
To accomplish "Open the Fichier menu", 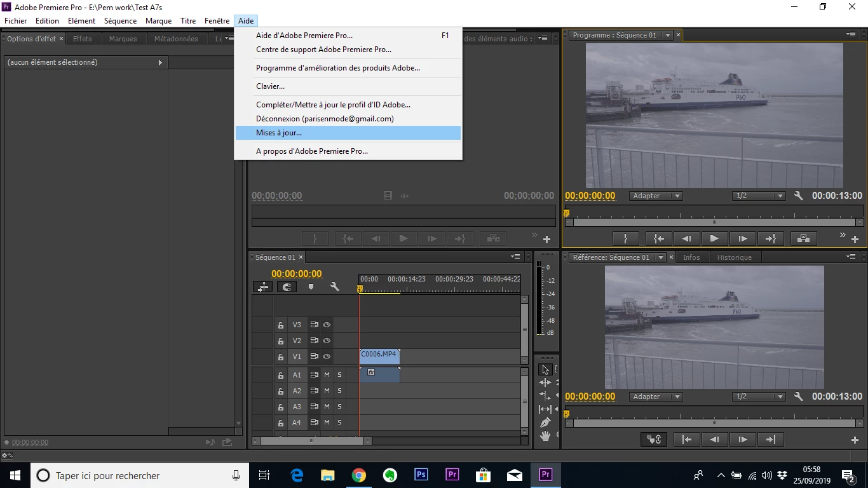I will click(x=16, y=21).
